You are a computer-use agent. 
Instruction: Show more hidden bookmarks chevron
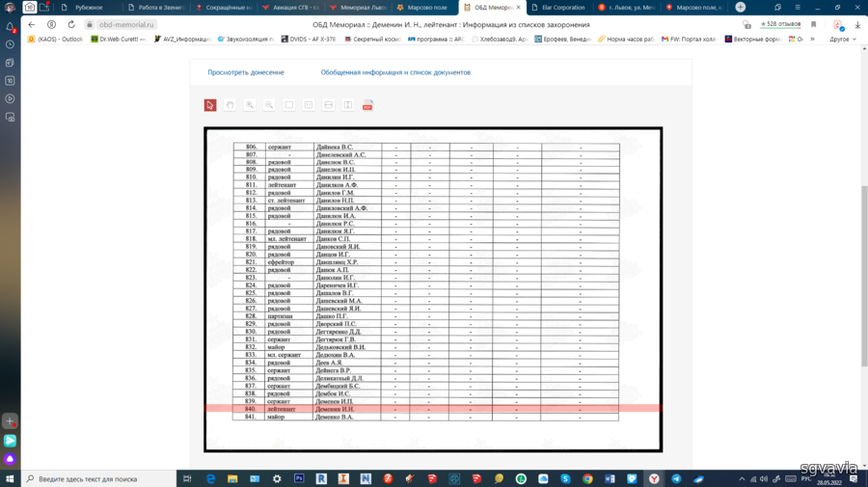[812, 40]
